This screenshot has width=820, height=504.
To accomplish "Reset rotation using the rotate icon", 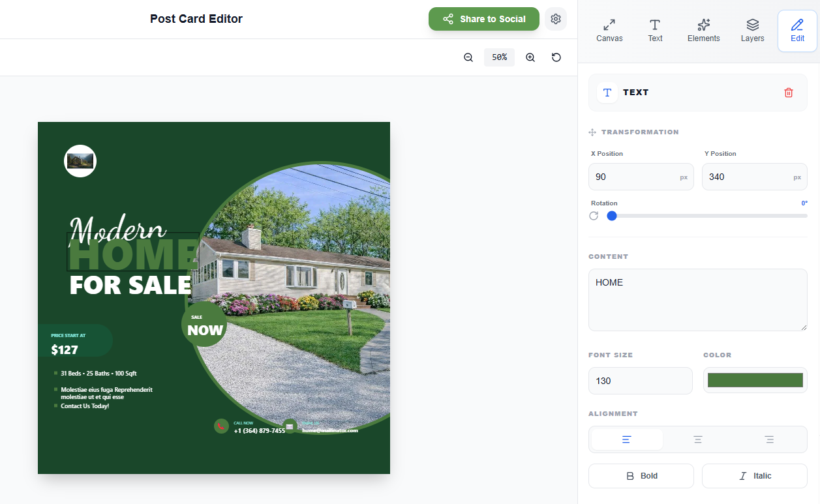I will (594, 216).
